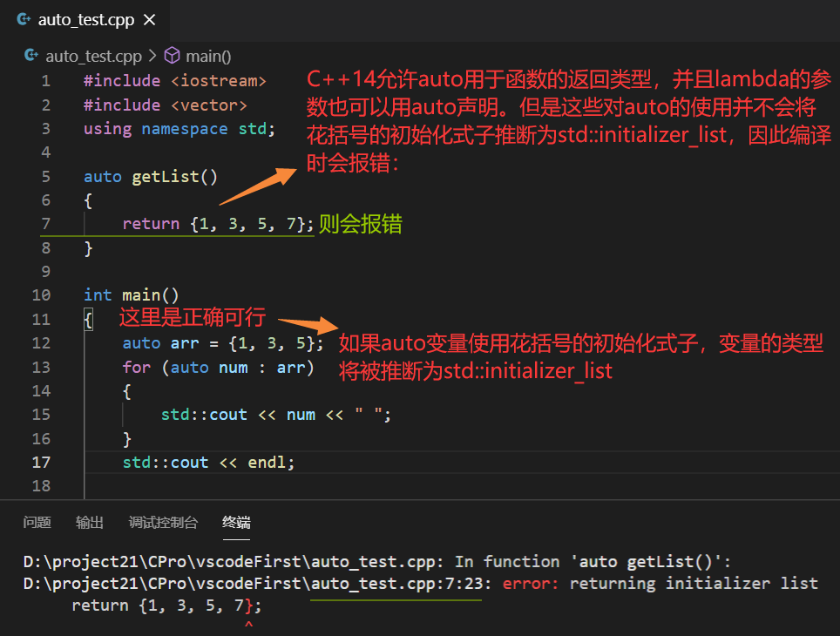Screen dimensions: 840x636
Task: Switch to the 调试控制台 panel tab
Action: 164,523
